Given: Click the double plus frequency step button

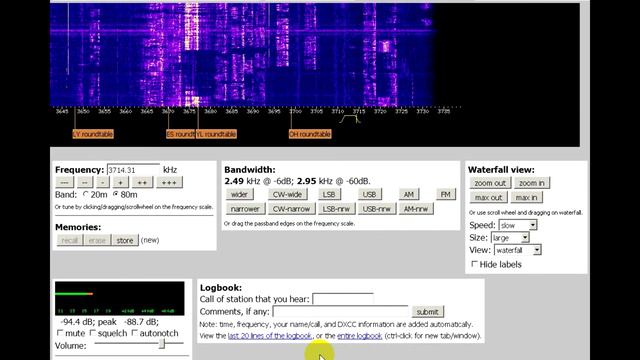Looking at the screenshot, I should coord(142,182).
